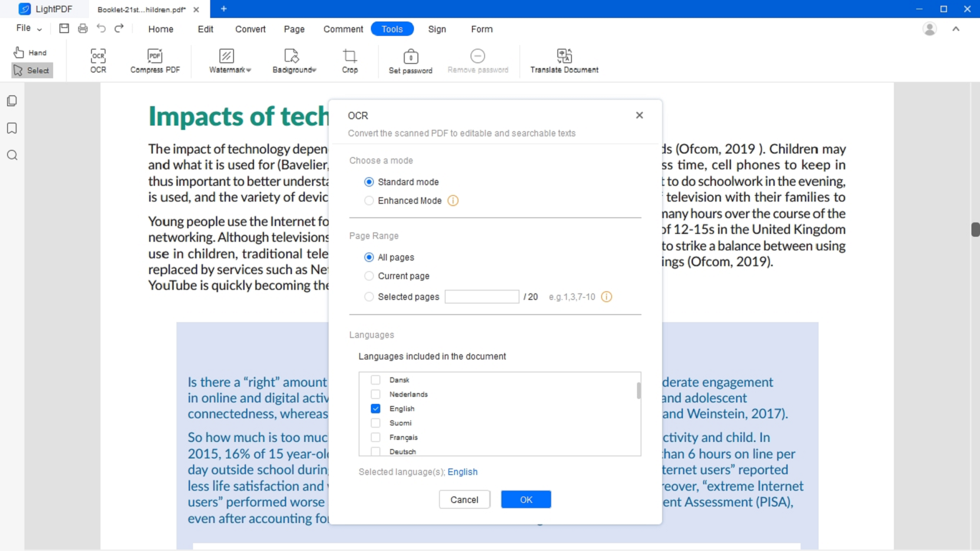Open the search panel in sidebar
The width and height of the screenshot is (980, 551).
tap(12, 156)
